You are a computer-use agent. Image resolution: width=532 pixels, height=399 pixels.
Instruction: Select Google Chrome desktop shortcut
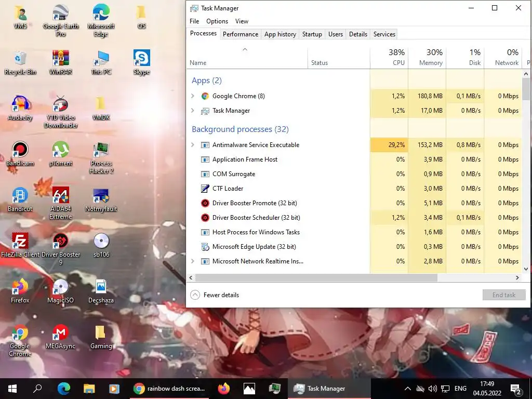(20, 340)
